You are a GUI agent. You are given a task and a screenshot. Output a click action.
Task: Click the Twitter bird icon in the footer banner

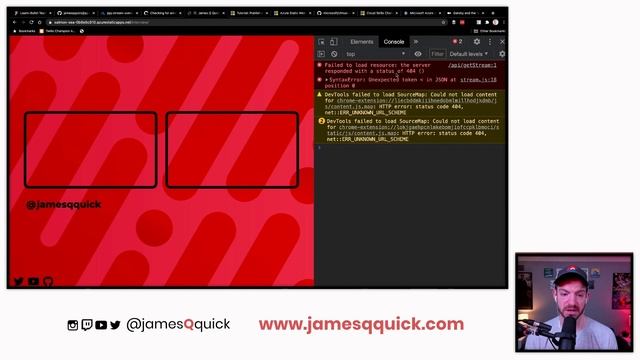116,325
